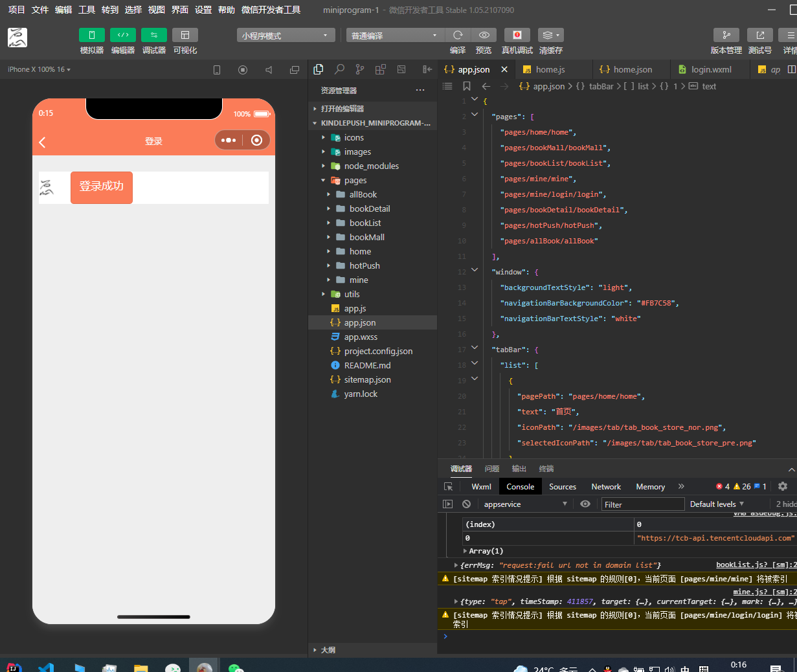
Task: Open the explorer files icon
Action: 319,69
